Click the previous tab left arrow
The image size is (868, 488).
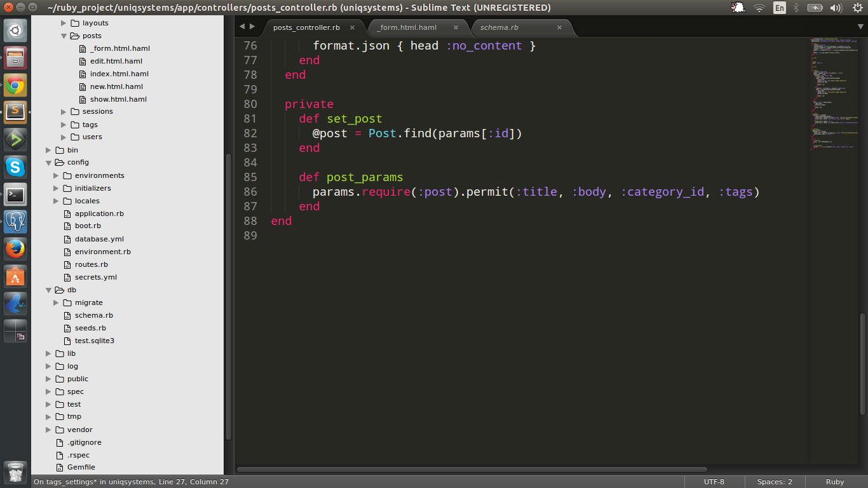(x=242, y=27)
